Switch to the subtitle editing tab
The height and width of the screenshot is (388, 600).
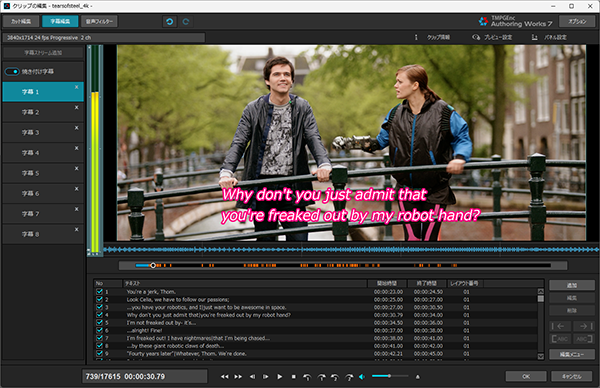(60, 21)
